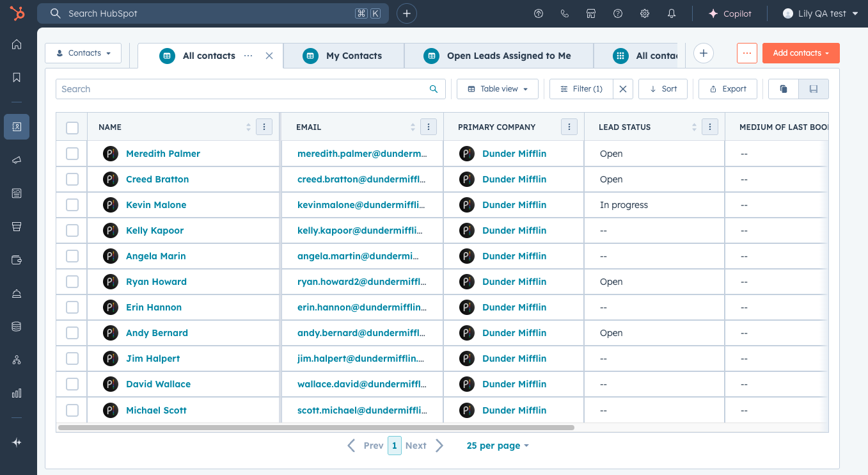Image resolution: width=868 pixels, height=475 pixels.
Task: Open Dunder Mifflin company link in Kevin Malone row
Action: click(514, 205)
